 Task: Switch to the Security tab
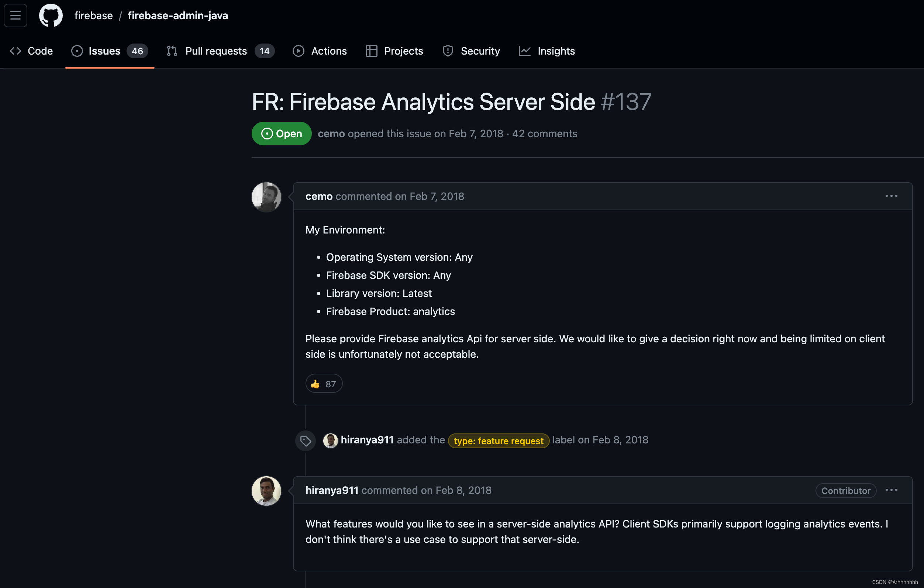tap(471, 51)
